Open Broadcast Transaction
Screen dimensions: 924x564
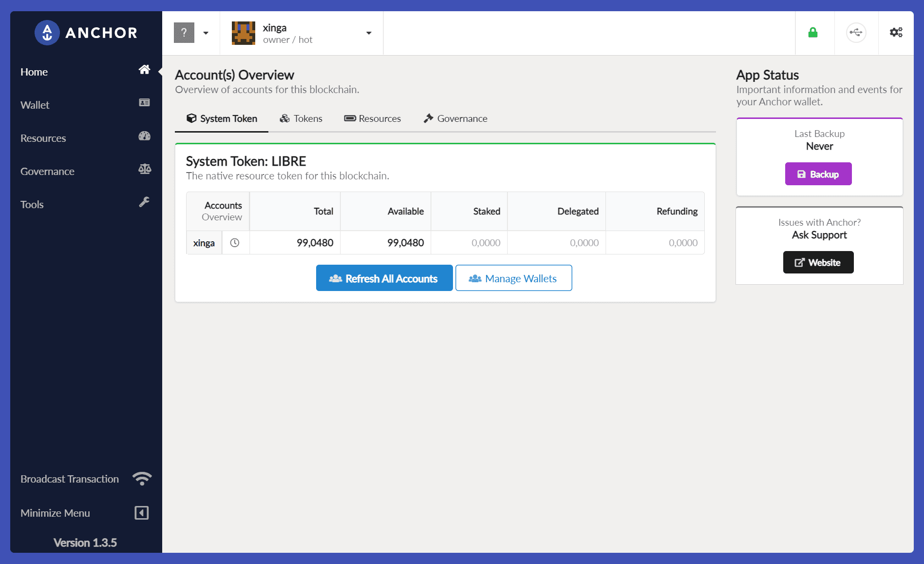click(x=86, y=479)
